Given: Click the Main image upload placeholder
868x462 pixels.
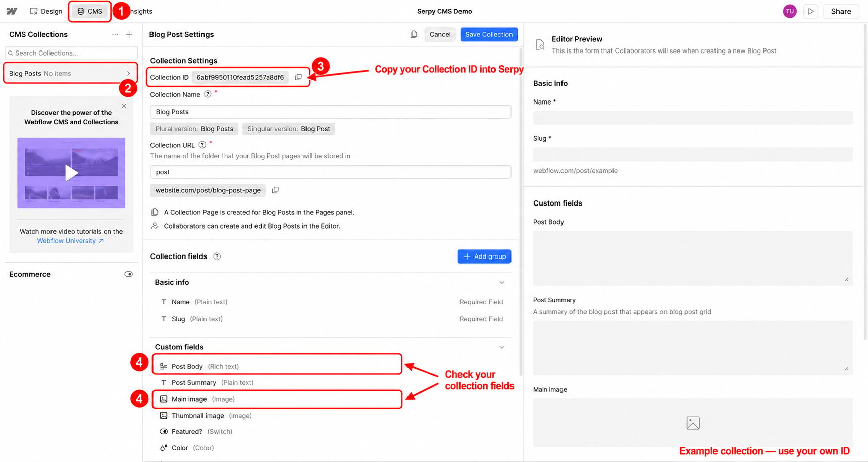Looking at the screenshot, I should coord(693,423).
